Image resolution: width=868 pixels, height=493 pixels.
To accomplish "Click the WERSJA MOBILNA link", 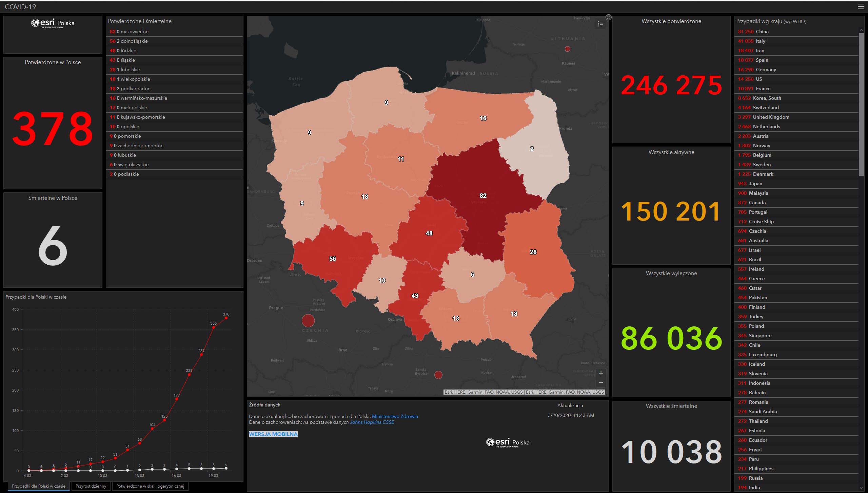I will pos(273,434).
